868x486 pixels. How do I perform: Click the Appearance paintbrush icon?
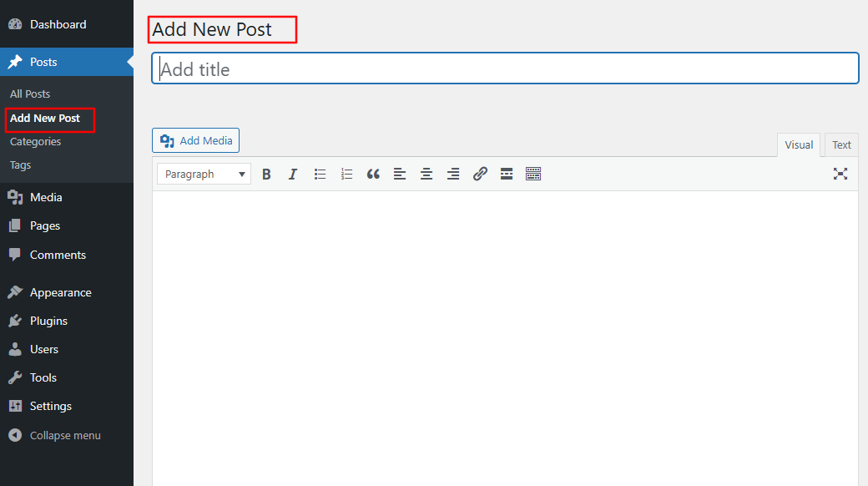(15, 292)
